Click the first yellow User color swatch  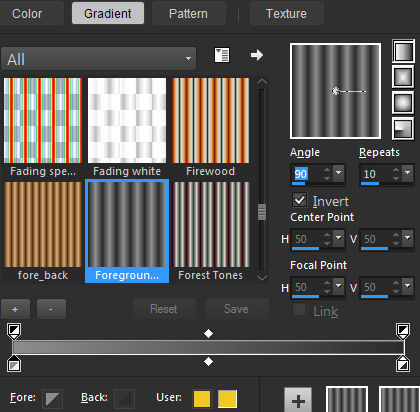[x=202, y=399]
